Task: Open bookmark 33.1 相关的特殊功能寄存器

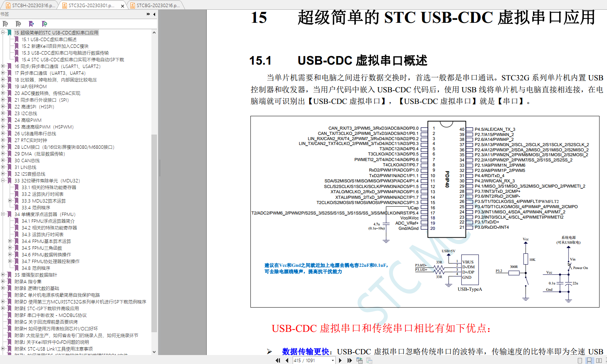Action: pos(49,188)
